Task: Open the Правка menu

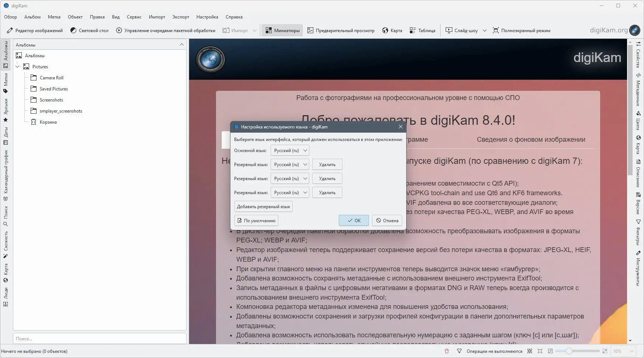Action: (x=97, y=17)
